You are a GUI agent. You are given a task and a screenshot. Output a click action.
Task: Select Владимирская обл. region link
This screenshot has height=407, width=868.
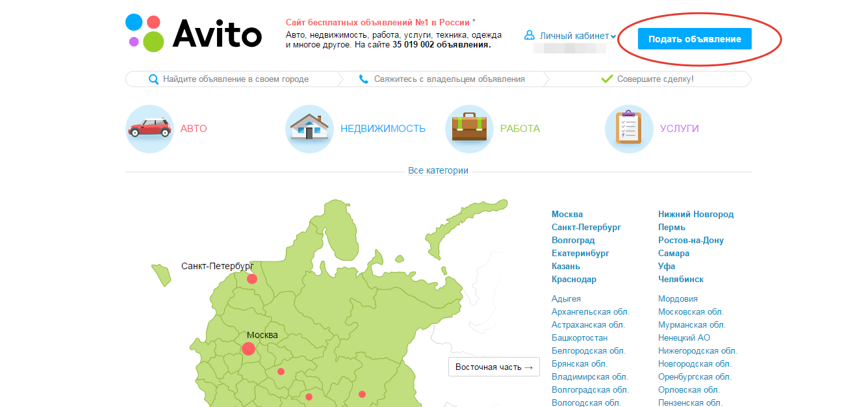tap(590, 376)
